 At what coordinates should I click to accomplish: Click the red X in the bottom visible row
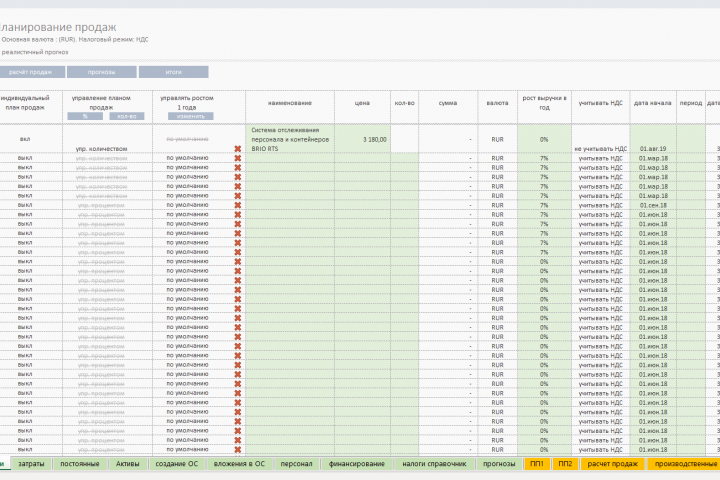237,450
